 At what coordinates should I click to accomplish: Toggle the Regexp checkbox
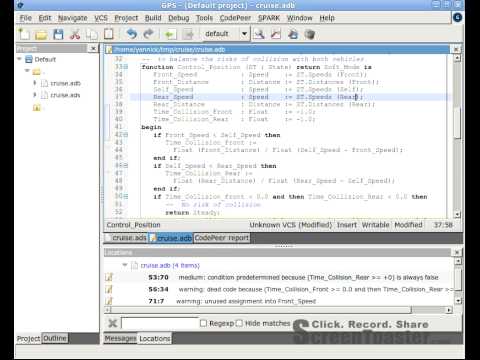click(203, 323)
